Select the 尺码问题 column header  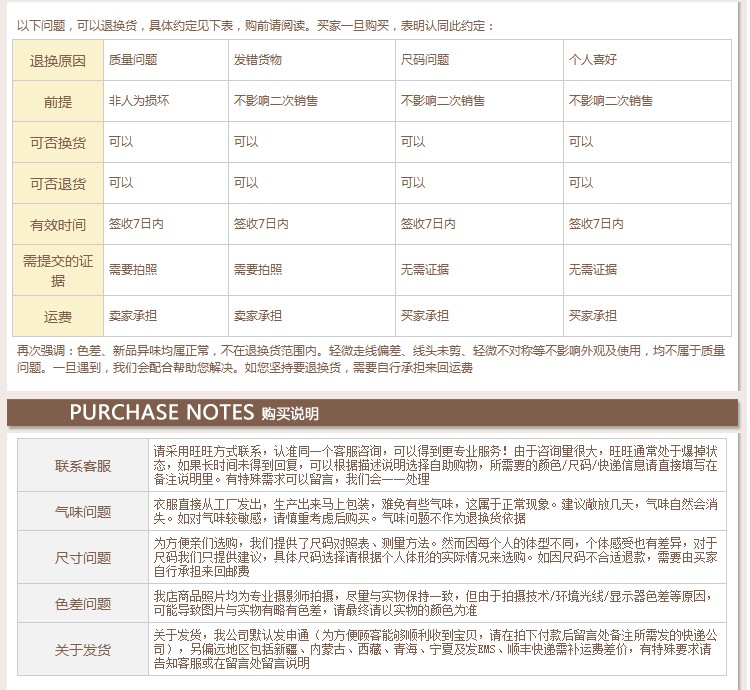[x=425, y=60]
